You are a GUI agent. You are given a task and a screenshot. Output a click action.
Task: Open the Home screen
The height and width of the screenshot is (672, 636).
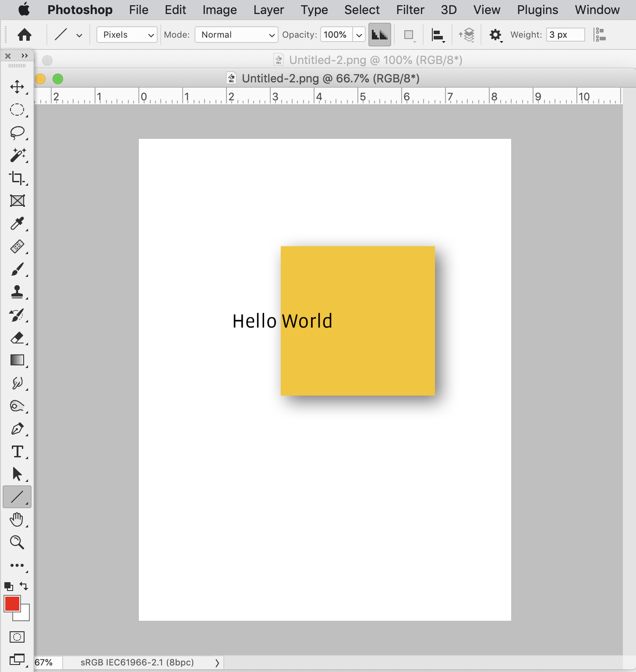click(x=25, y=35)
